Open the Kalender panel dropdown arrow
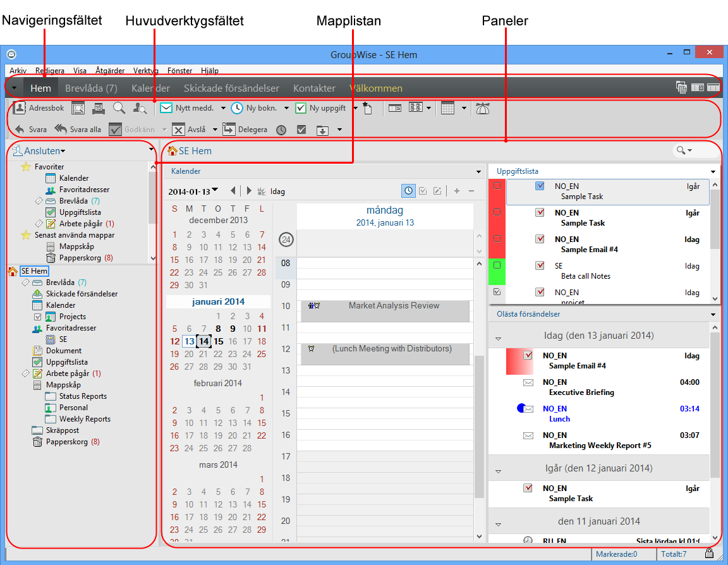Viewport: 728px width, 565px height. [x=478, y=172]
